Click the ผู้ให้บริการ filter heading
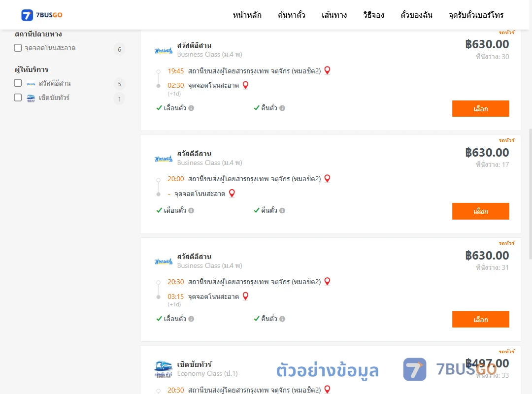Image resolution: width=532 pixels, height=394 pixels. 32,69
